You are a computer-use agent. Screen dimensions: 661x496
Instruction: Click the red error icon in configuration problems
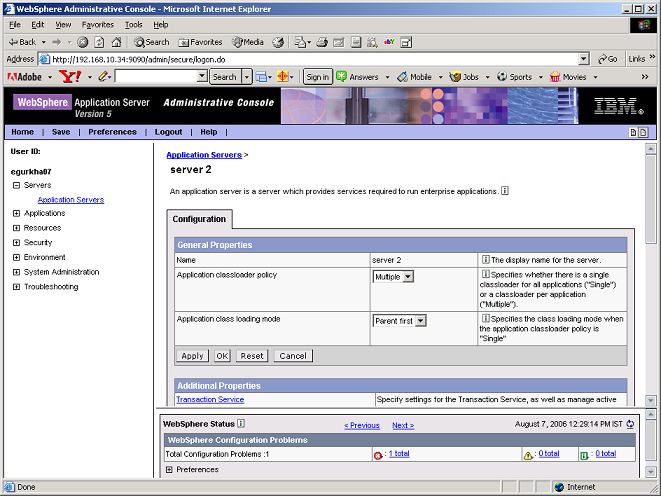(x=378, y=455)
